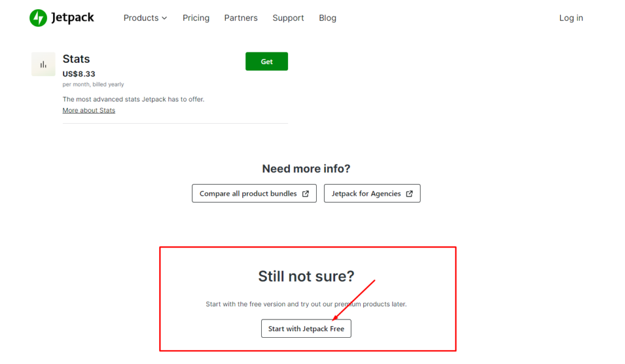Click the US$8.33 price text
The height and width of the screenshot is (364, 625).
tap(79, 74)
